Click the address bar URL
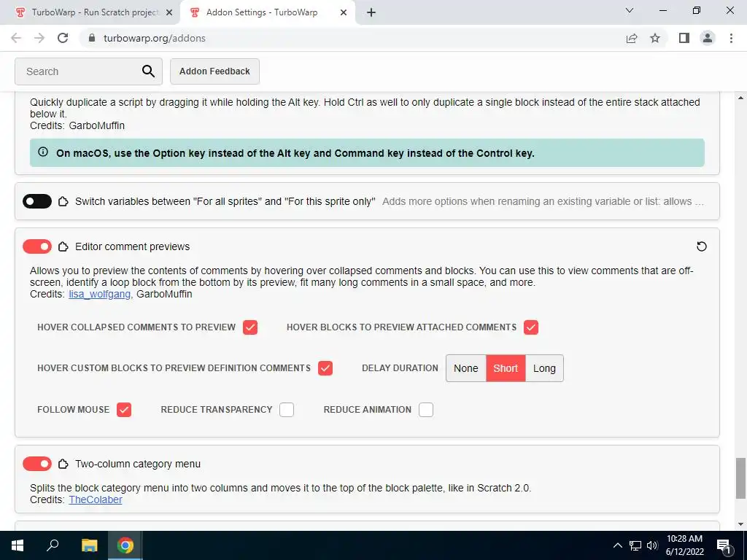Screen dimensions: 747x560 click(155, 38)
